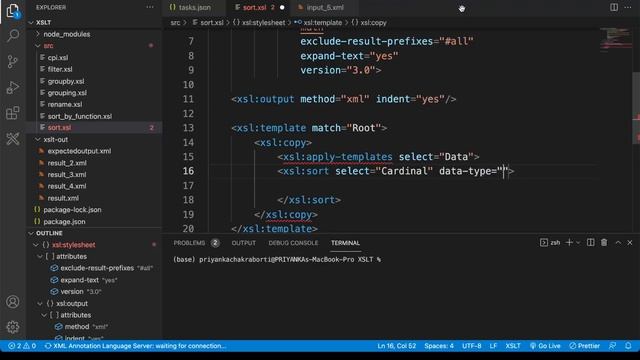The width and height of the screenshot is (640, 360).
Task: Open the Debug Console panel tab
Action: coord(293,243)
